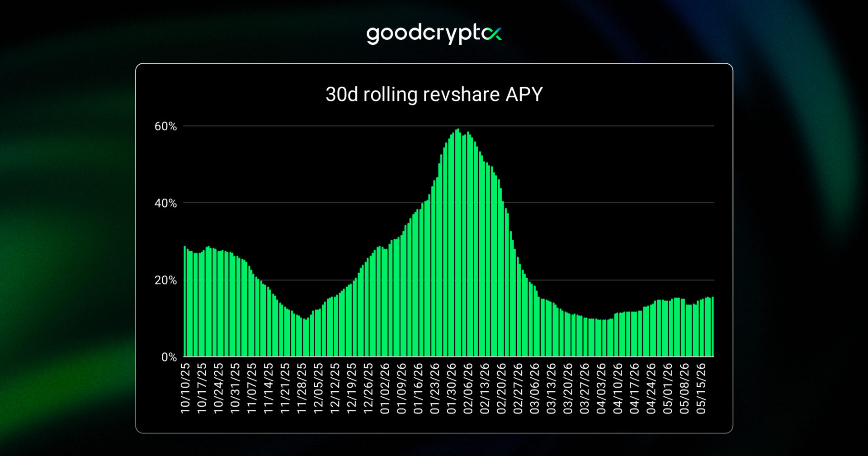Click the tallest bar at the chart peak
This screenshot has width=868, height=456.
point(458,243)
